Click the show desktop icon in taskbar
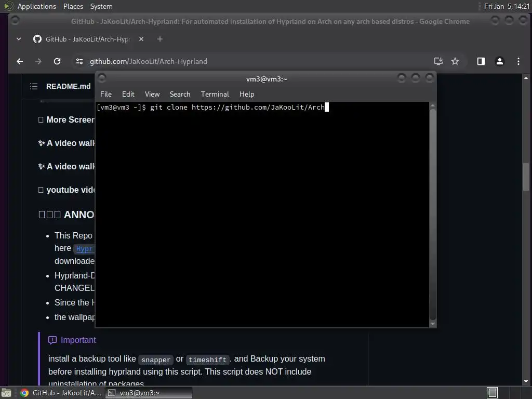Image resolution: width=532 pixels, height=399 pixels. [x=6, y=393]
